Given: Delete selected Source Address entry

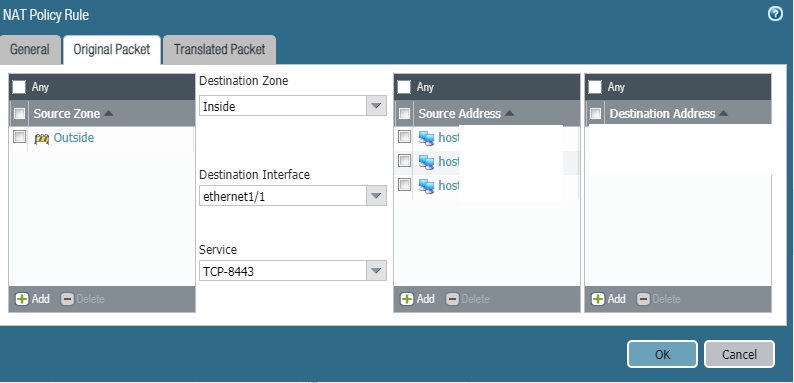Looking at the screenshot, I should [x=467, y=299].
